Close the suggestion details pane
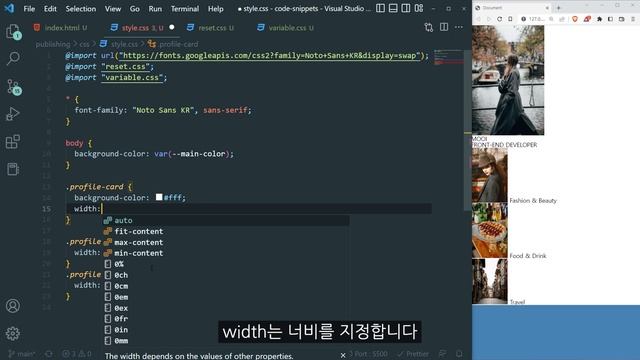Viewport: 640px width, 360px height. [343, 355]
